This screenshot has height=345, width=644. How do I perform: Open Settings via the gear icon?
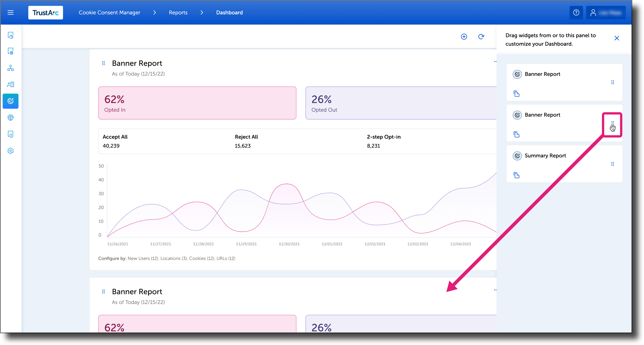click(x=11, y=151)
